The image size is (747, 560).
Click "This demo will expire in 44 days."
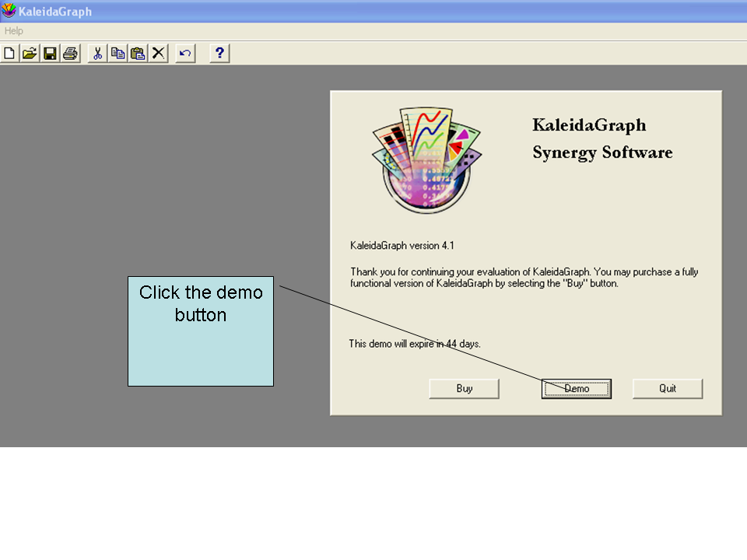415,344
